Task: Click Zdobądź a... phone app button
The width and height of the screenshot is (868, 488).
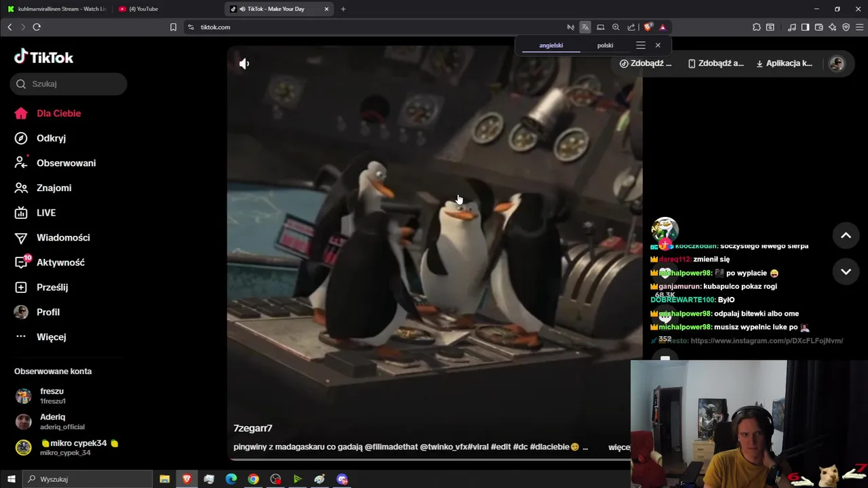Action: click(x=715, y=63)
